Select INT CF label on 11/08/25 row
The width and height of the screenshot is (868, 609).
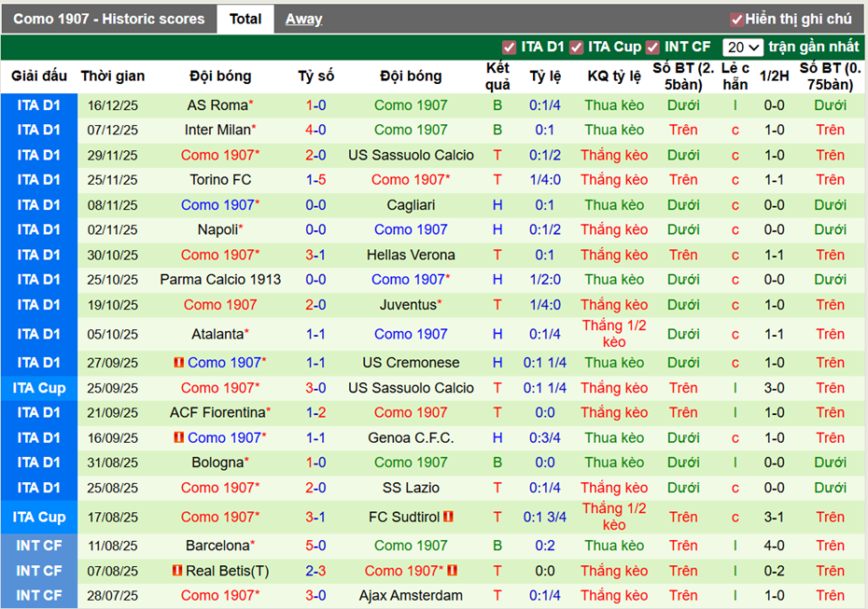click(39, 546)
